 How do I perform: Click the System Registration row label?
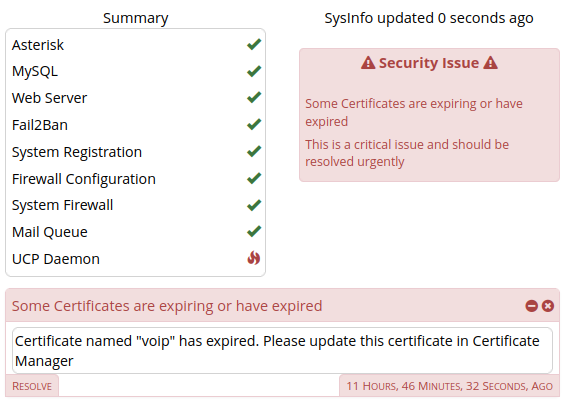77,152
